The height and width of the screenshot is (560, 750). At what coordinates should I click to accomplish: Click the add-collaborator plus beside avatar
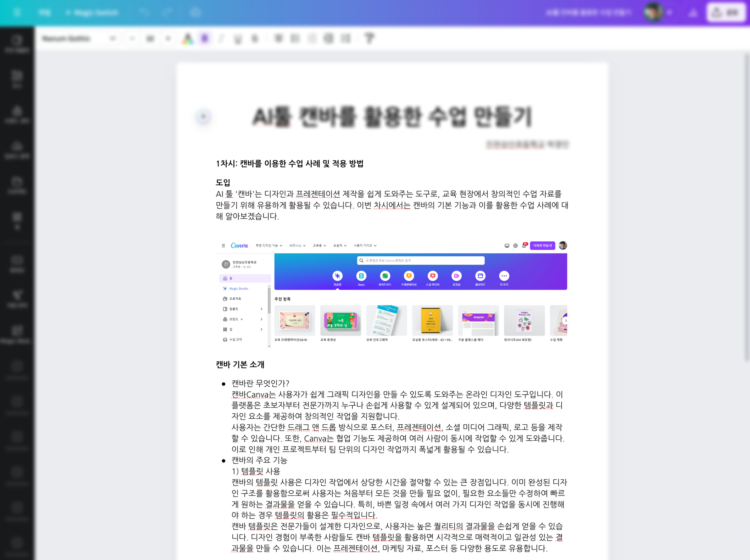(669, 12)
